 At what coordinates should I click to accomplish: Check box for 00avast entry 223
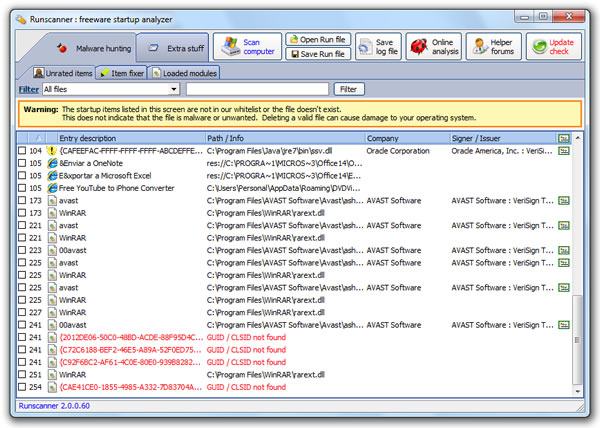(22, 250)
